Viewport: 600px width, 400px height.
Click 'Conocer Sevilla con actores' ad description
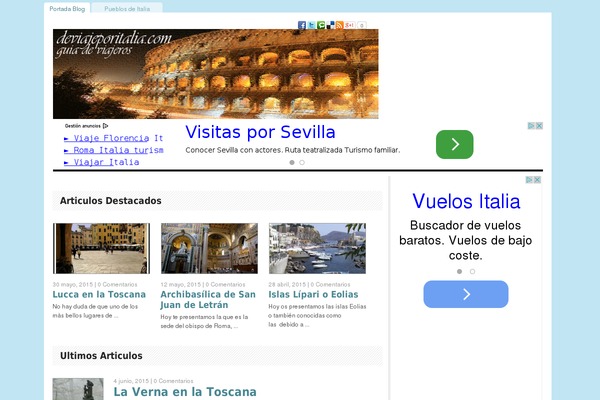tap(293, 150)
